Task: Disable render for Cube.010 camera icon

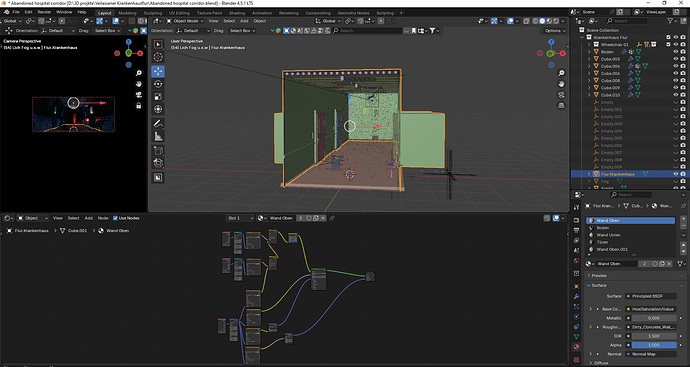Action: [x=683, y=95]
